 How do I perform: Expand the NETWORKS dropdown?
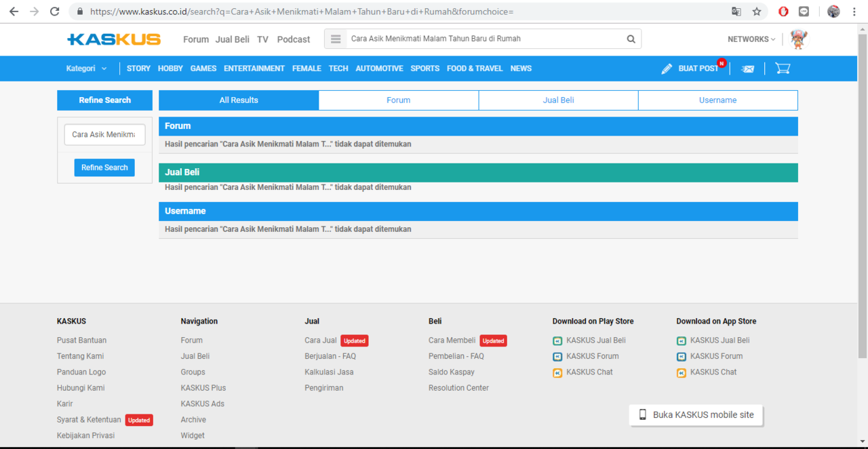751,39
